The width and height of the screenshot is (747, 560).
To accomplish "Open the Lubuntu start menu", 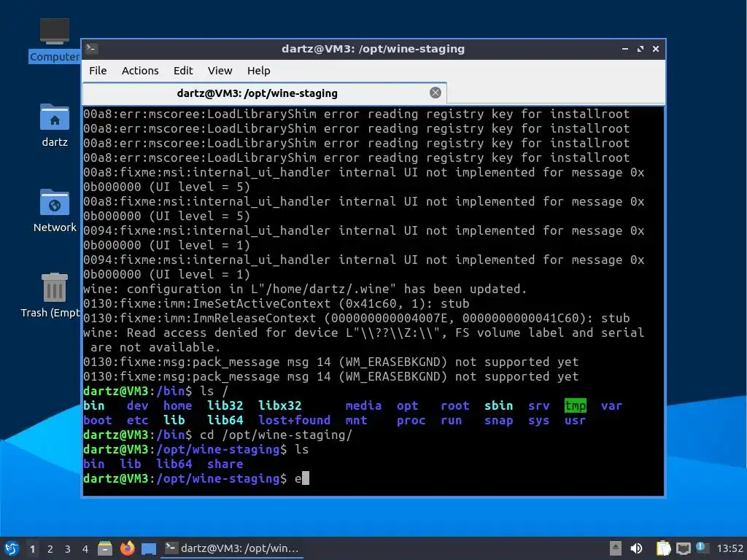I will 12,548.
